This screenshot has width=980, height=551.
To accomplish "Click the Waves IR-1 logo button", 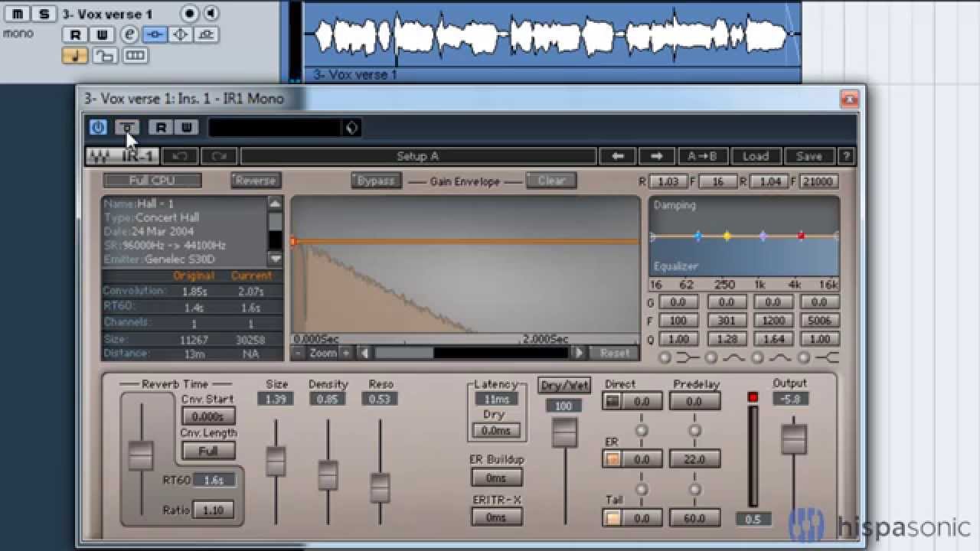I will [x=122, y=156].
